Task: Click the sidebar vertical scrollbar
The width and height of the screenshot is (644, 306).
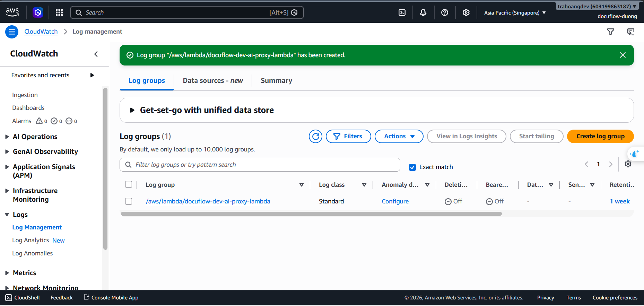Action: pos(105,168)
